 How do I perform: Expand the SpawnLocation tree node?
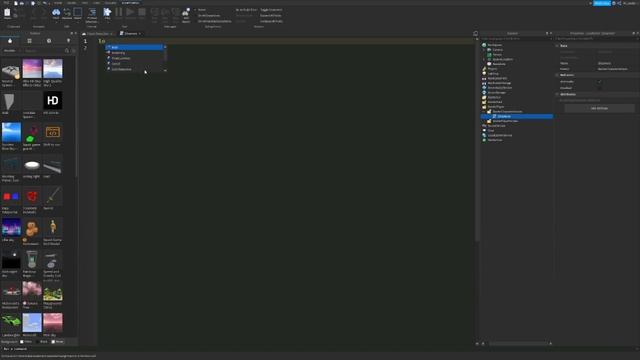pos(484,60)
